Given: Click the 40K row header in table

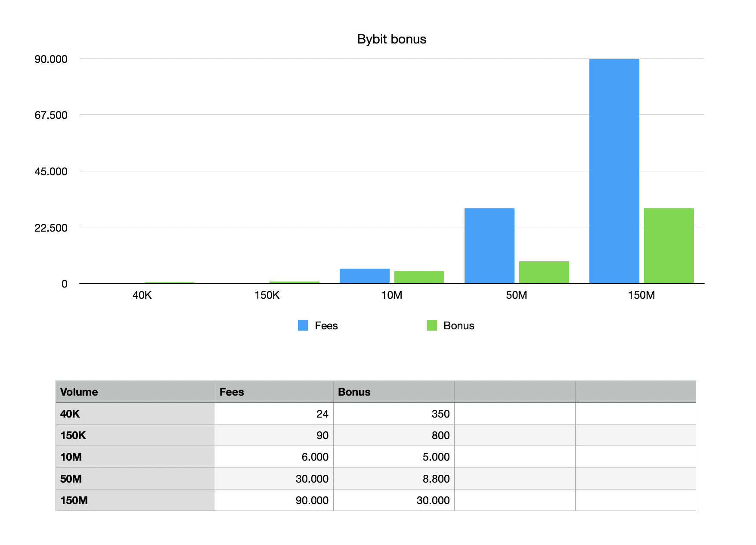Looking at the screenshot, I should [135, 414].
